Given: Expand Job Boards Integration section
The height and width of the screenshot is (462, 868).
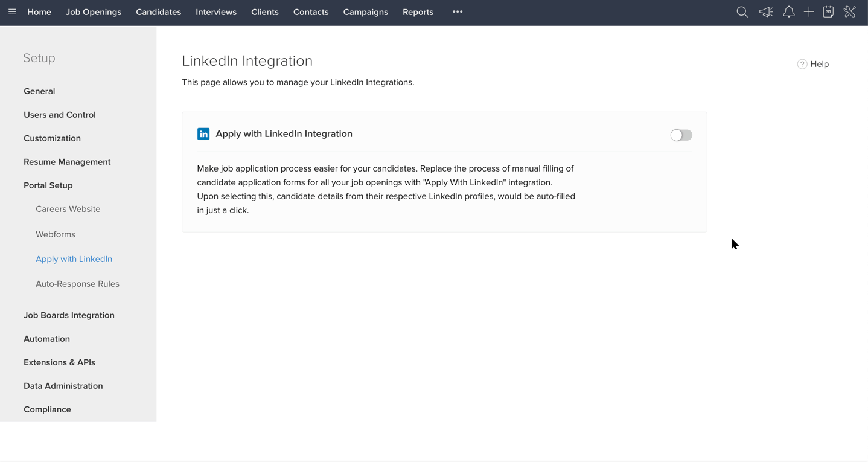Looking at the screenshot, I should (x=69, y=315).
